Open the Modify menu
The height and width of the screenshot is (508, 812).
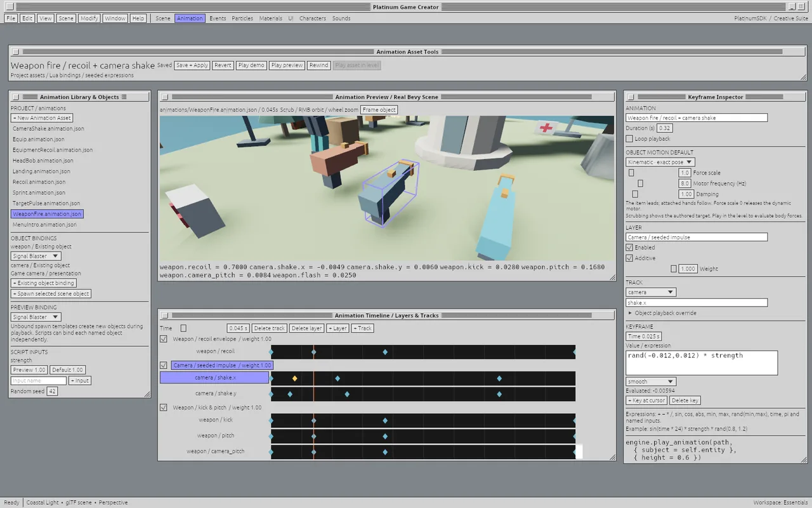pyautogui.click(x=89, y=18)
